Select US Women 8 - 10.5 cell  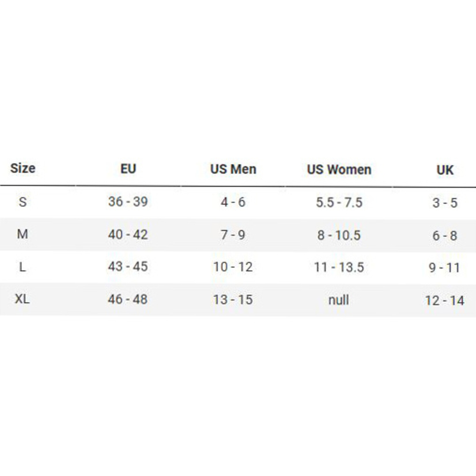pyautogui.click(x=339, y=235)
